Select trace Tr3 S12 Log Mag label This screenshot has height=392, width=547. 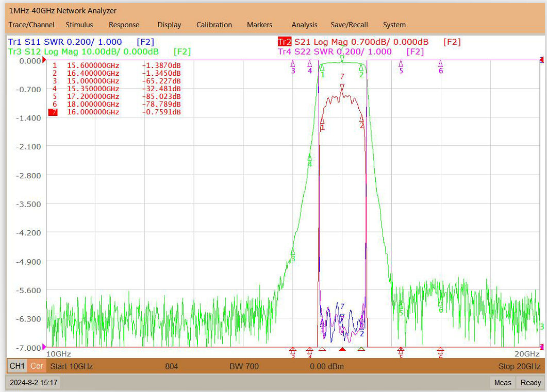click(84, 52)
